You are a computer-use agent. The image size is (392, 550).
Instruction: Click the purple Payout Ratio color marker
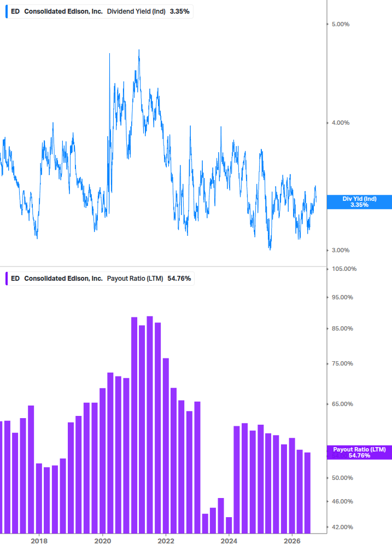click(7, 279)
